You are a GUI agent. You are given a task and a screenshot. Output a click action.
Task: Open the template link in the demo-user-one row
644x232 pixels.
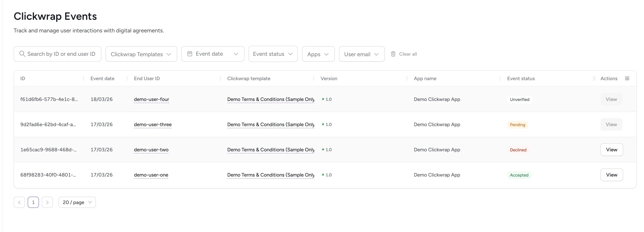pos(270,175)
